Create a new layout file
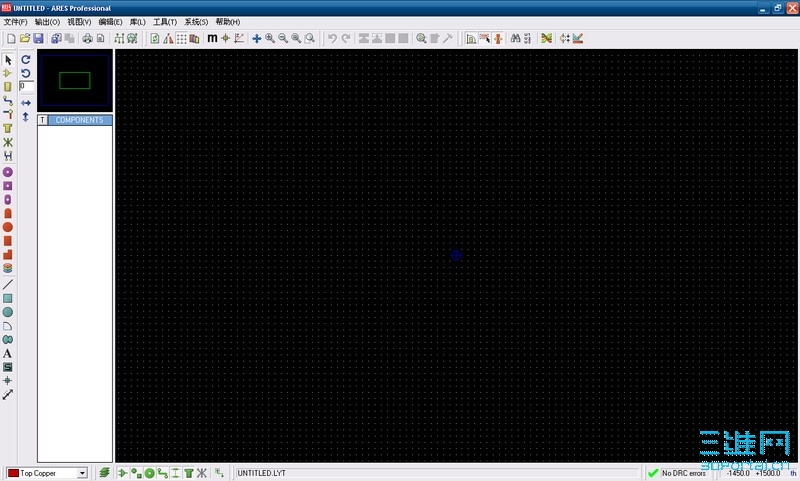Viewport: 800px width, 481px height. pos(11,38)
